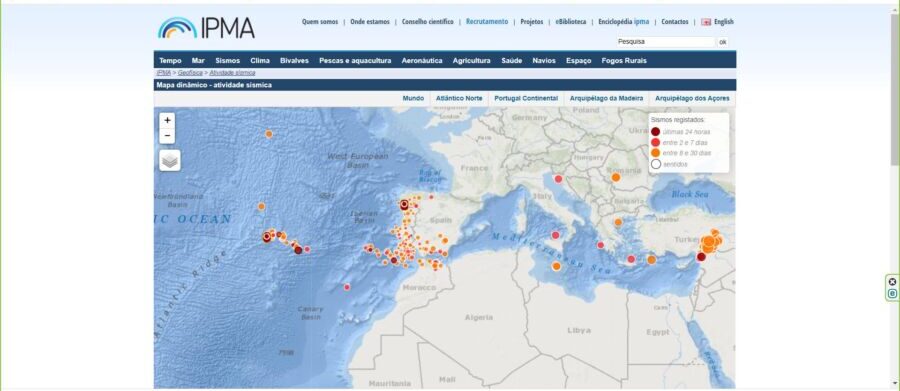Open the Clima menu

click(260, 60)
